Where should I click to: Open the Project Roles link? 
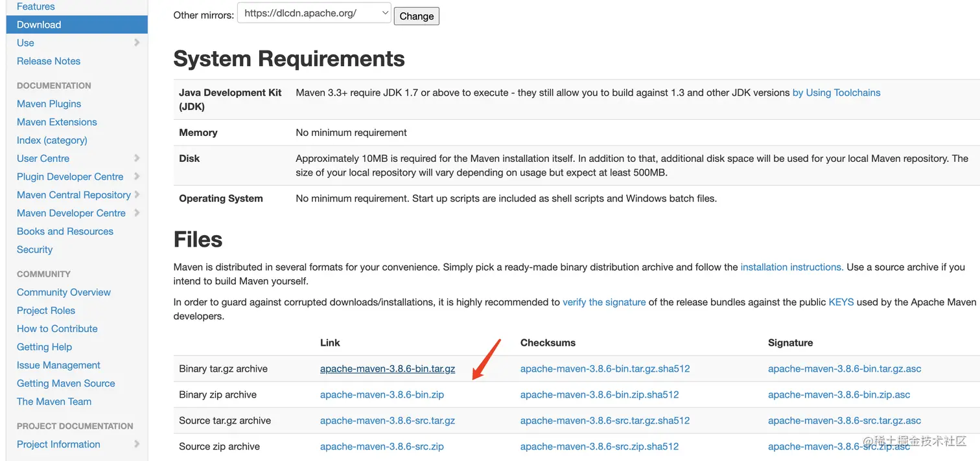[46, 310]
